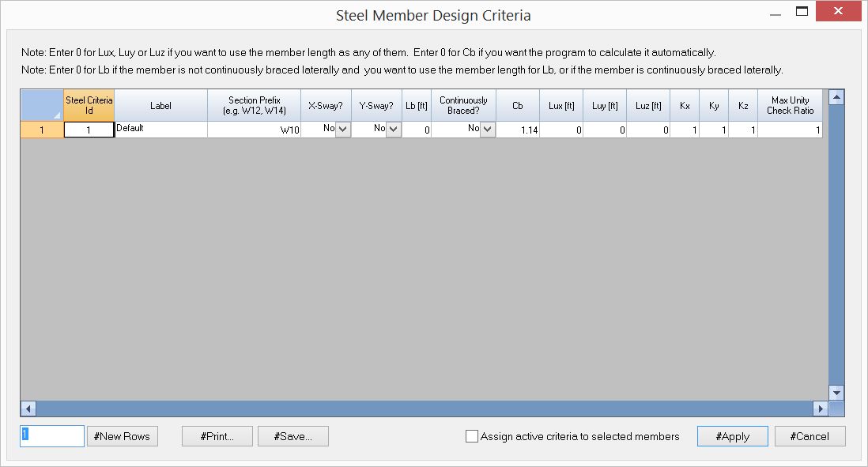The width and height of the screenshot is (868, 467).
Task: Click the horizontal scrollbar right arrow
Action: pos(822,409)
